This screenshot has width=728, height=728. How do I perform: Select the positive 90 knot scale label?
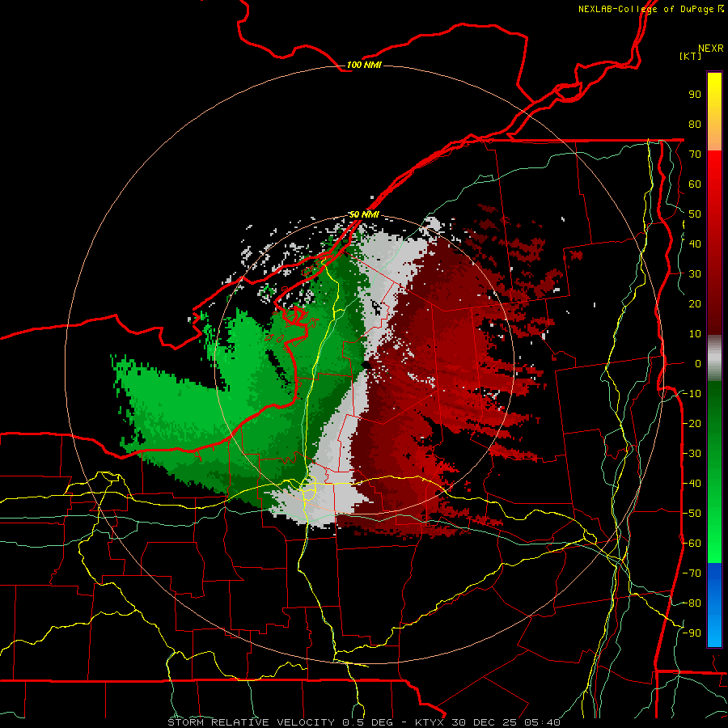coord(695,95)
